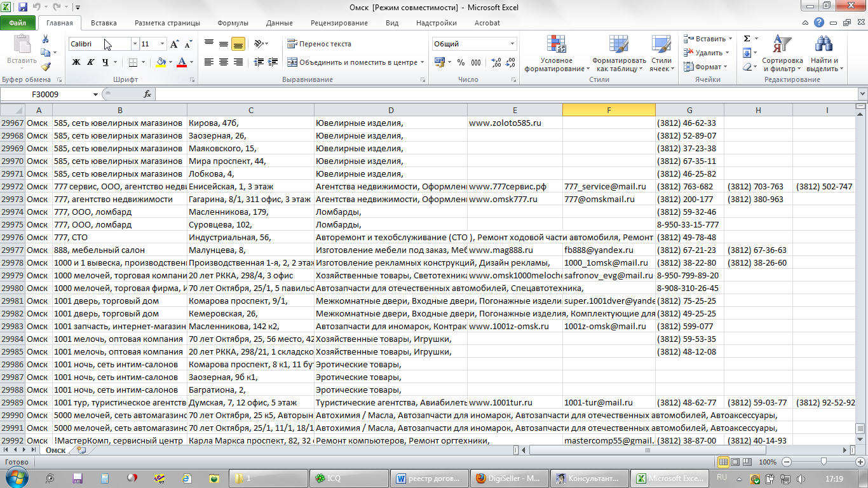Click Стили ячеек button
This screenshot has width=868, height=488.
coord(662,54)
